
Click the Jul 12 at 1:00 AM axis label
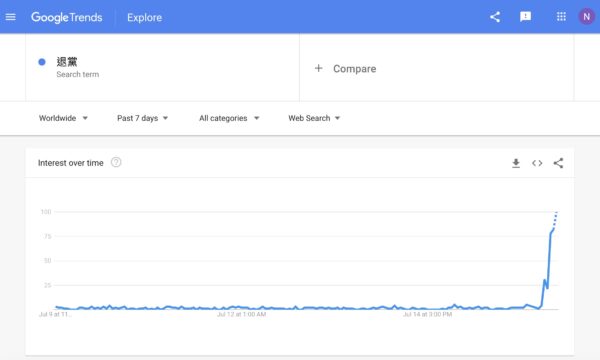click(241, 314)
